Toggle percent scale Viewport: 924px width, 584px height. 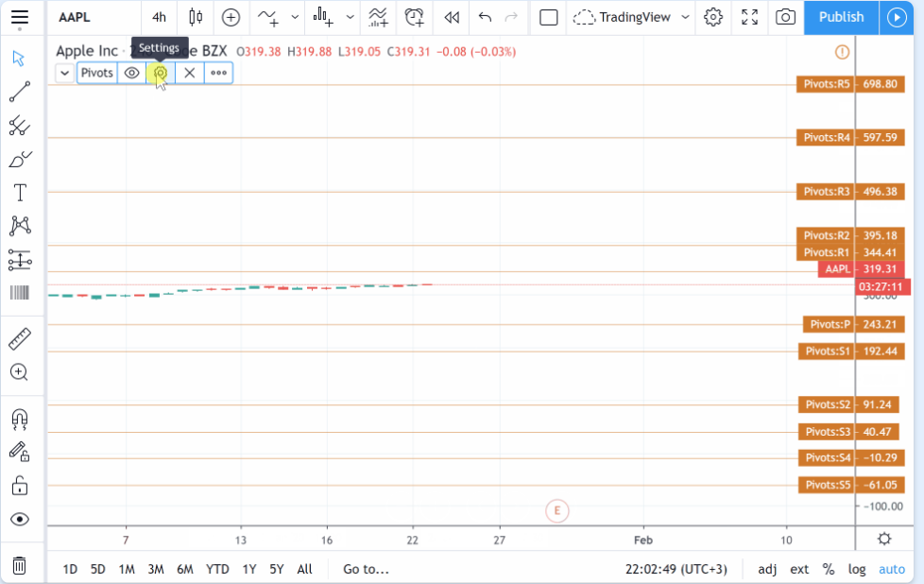830,569
